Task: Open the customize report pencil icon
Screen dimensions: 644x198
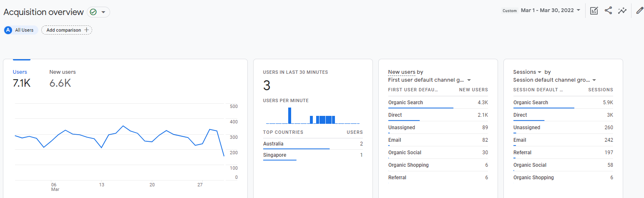Action: (x=639, y=11)
